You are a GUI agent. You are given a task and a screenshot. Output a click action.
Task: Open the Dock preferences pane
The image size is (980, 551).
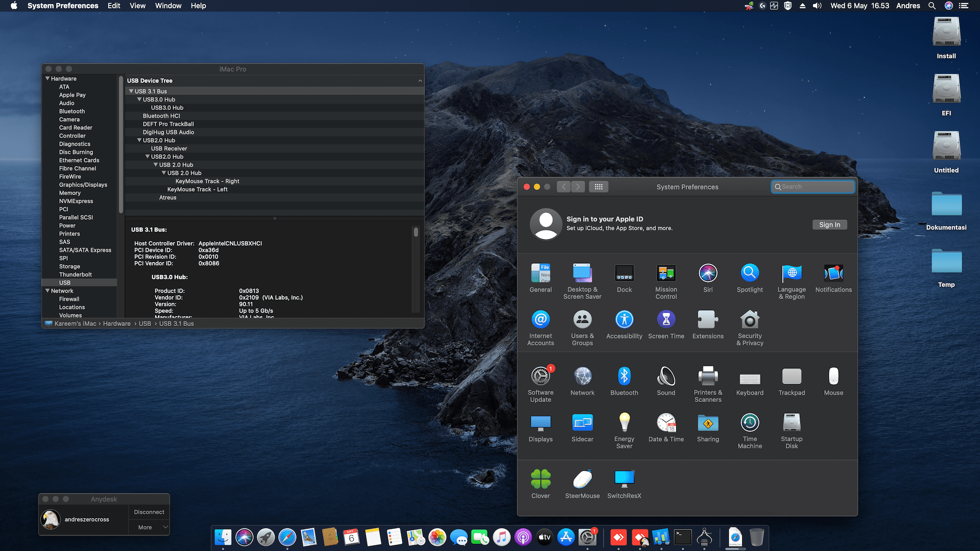coord(624,278)
